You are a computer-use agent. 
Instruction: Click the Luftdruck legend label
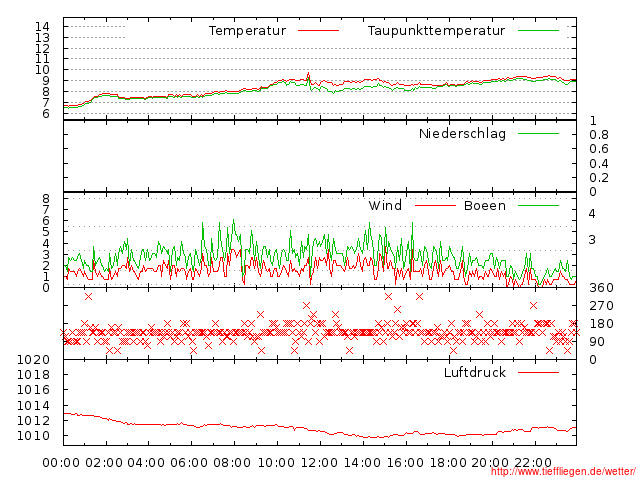tap(475, 372)
